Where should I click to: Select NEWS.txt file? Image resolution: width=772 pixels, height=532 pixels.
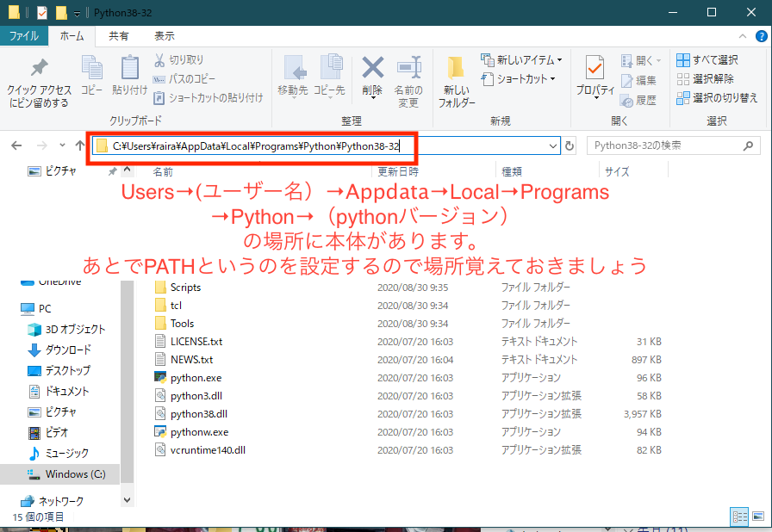(184, 360)
